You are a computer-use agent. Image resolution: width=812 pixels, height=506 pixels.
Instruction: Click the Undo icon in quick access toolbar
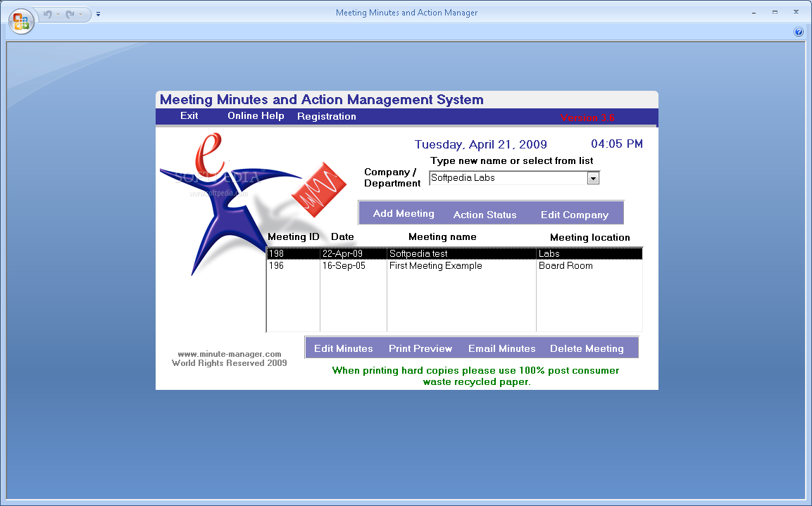tap(48, 14)
